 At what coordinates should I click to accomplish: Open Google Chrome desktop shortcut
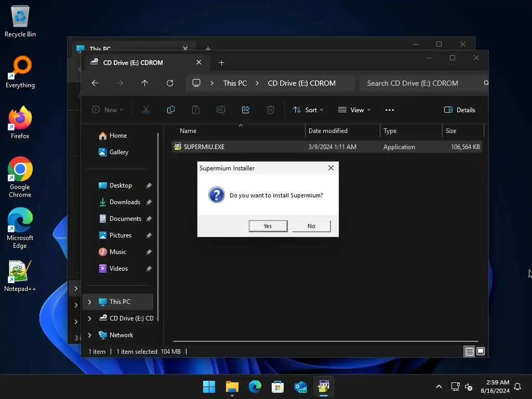tap(20, 178)
